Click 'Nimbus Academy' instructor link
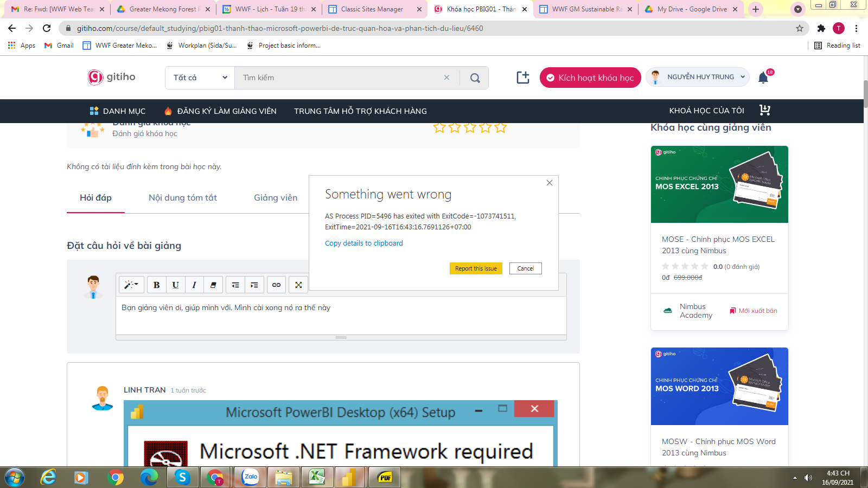The image size is (868, 488). pos(696,311)
